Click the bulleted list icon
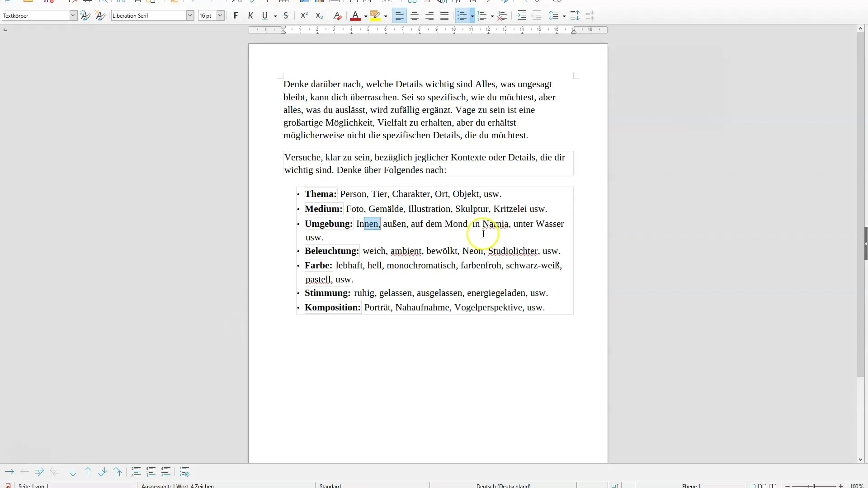868x488 pixels. click(x=462, y=15)
